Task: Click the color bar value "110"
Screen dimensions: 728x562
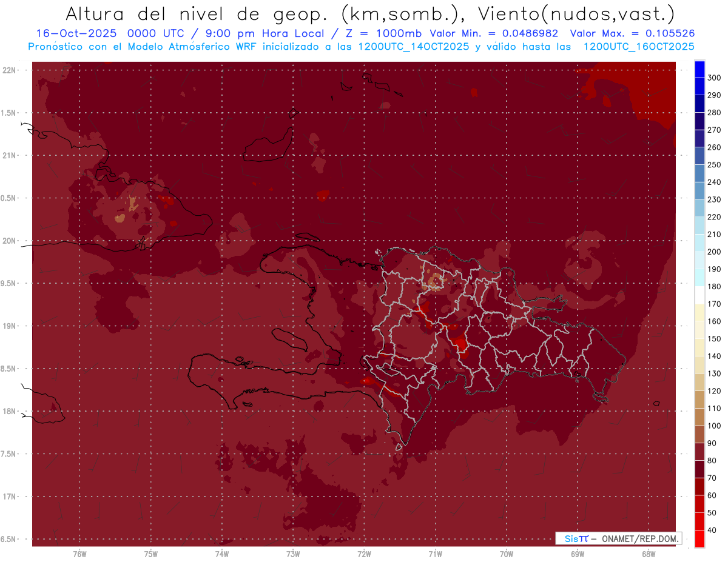Action: click(x=714, y=409)
